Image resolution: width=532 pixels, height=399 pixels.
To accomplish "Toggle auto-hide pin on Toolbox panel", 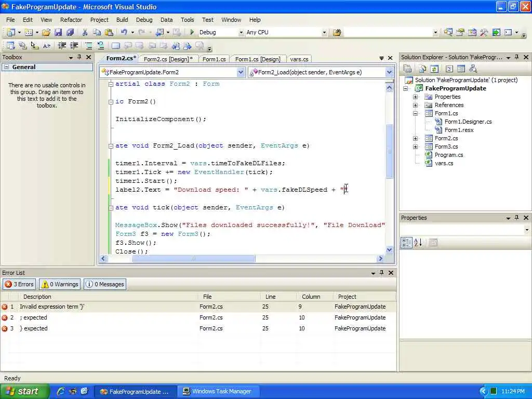I will pyautogui.click(x=79, y=57).
